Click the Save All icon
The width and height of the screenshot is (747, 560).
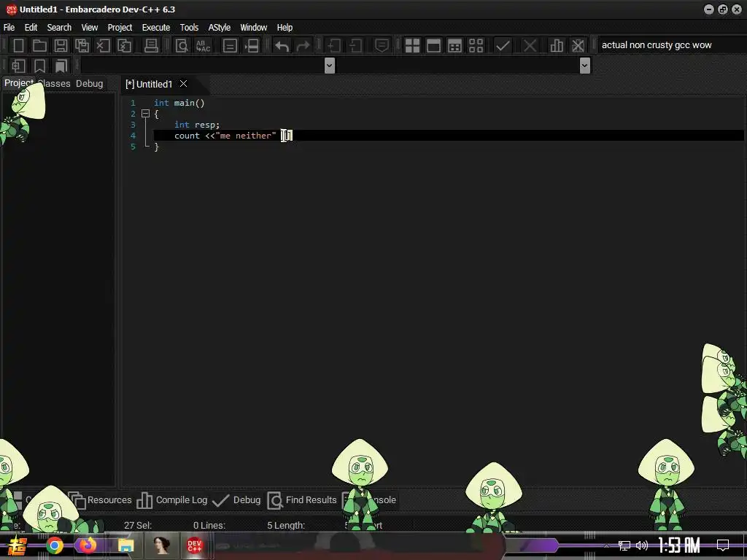82,46
